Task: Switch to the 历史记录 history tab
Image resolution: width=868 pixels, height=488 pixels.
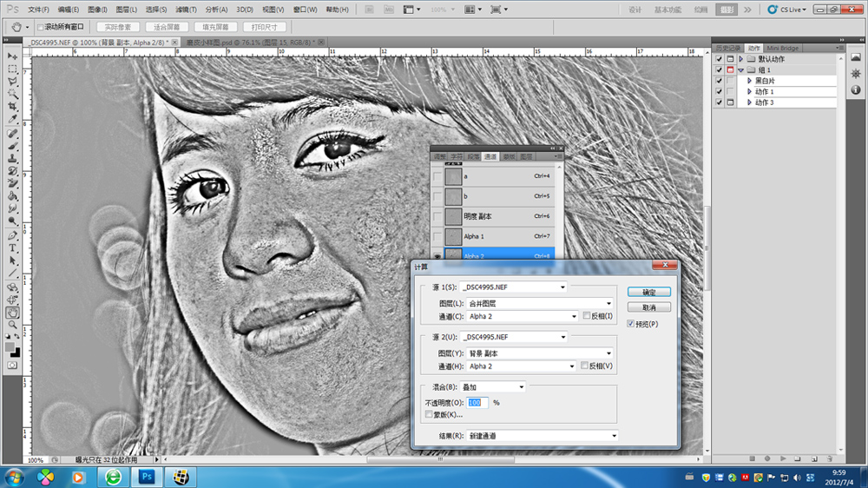Action: click(727, 48)
